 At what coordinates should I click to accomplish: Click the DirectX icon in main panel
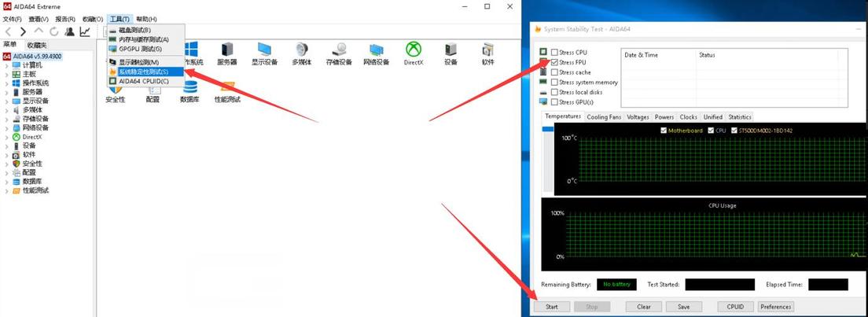414,52
